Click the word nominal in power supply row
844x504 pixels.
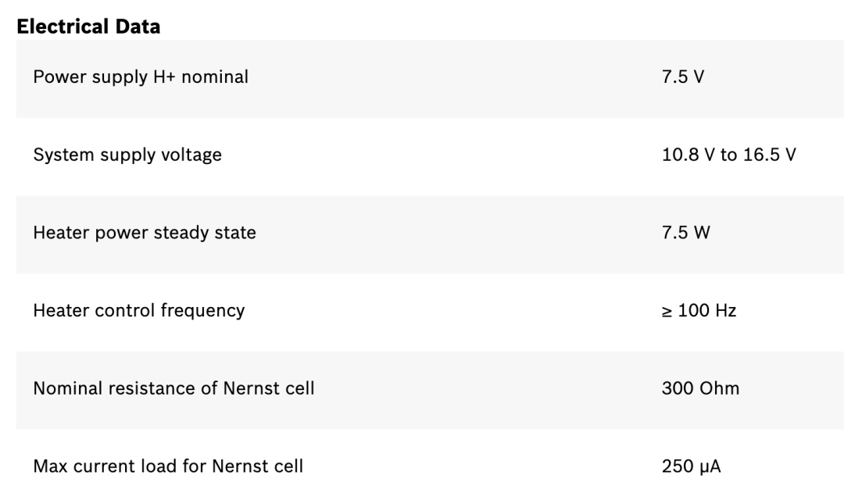[215, 77]
